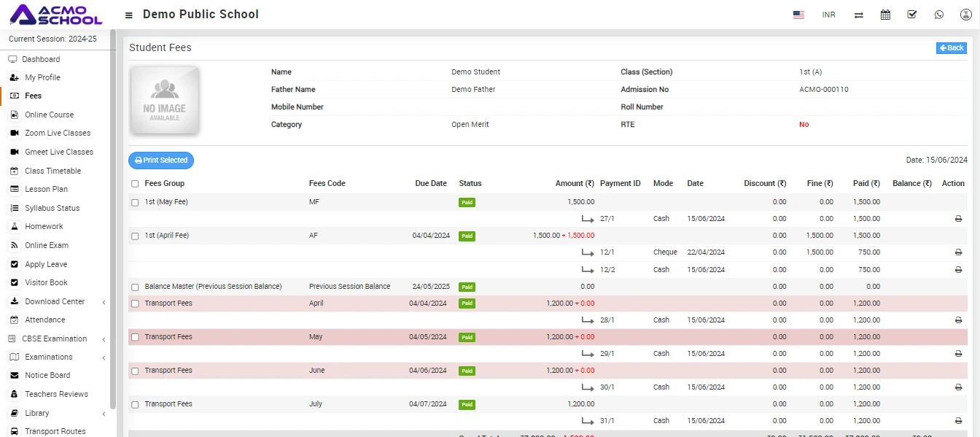The height and width of the screenshot is (437, 980).
Task: Click the hamburger menu toggle icon
Action: [129, 15]
